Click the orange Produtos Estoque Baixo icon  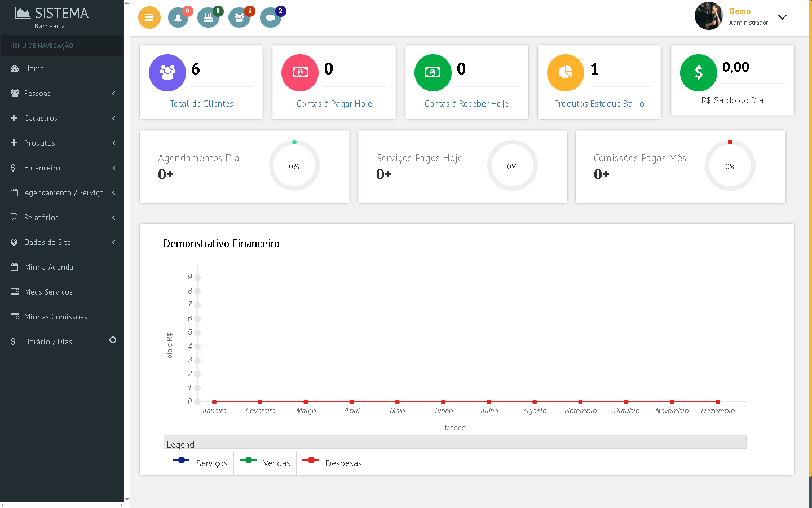(566, 73)
